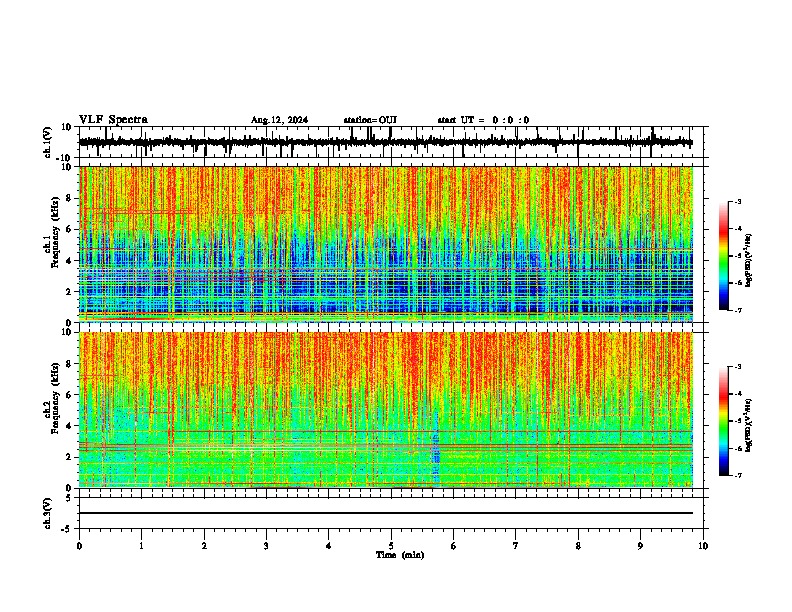Click the ch.1 colorbar log(PSD) label
The height and width of the screenshot is (612, 792).
(749, 261)
